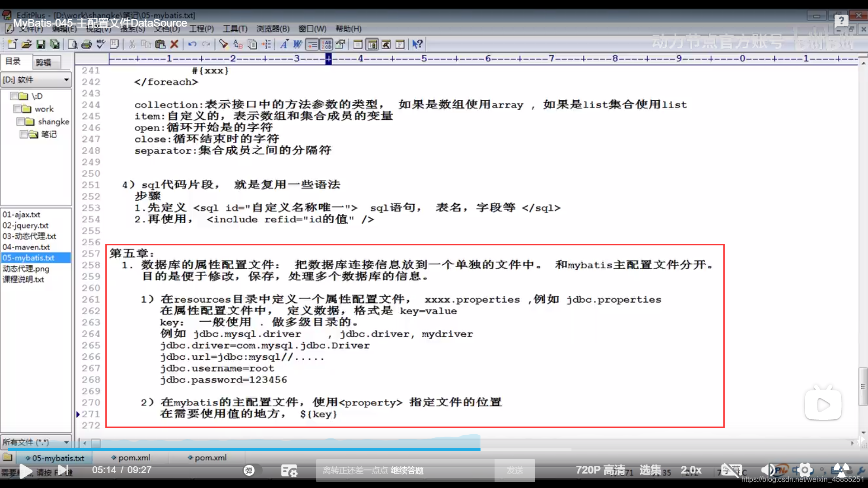The image size is (868, 488).
Task: Open danmaku settings icon
Action: (x=289, y=471)
